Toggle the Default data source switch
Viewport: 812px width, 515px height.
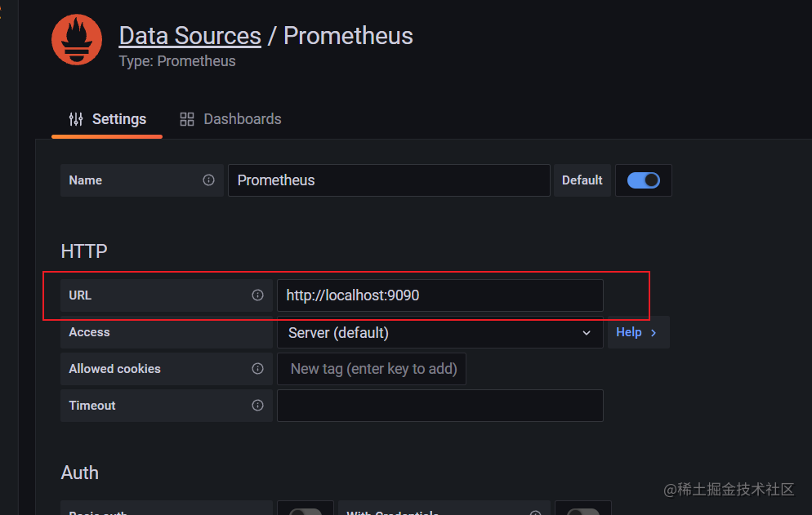coord(644,180)
